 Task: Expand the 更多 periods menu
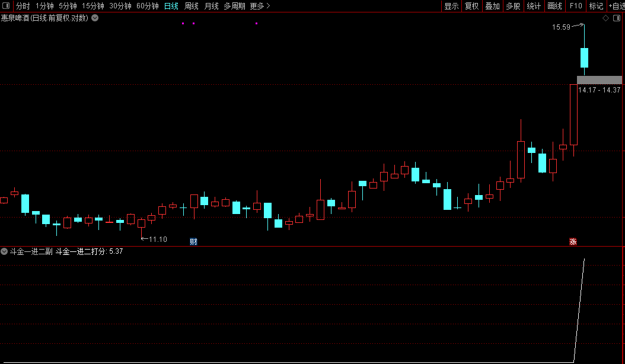point(260,6)
